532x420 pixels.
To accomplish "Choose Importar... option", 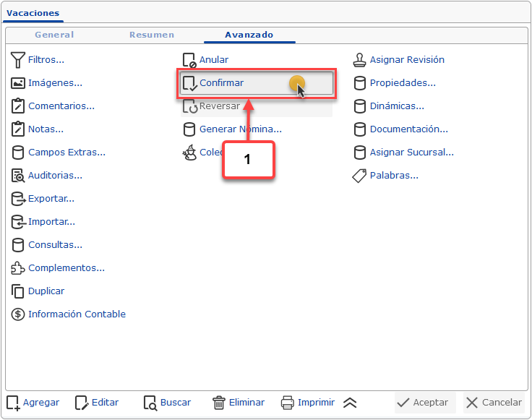I will click(51, 221).
